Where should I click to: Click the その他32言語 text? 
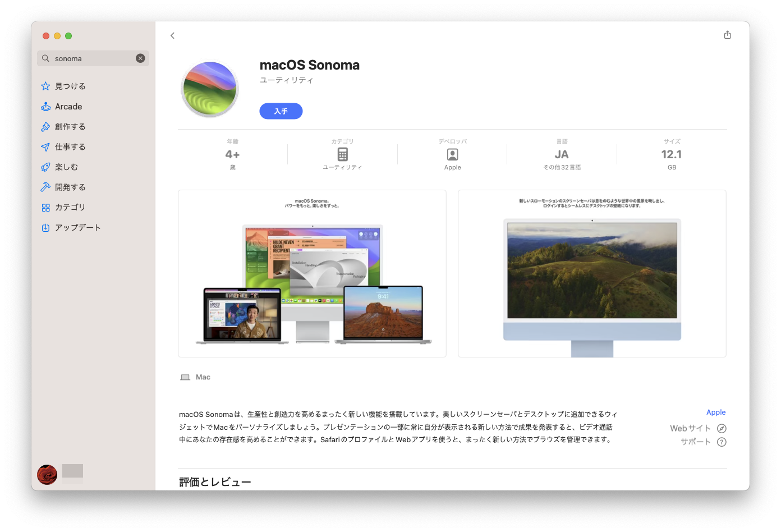(x=562, y=167)
